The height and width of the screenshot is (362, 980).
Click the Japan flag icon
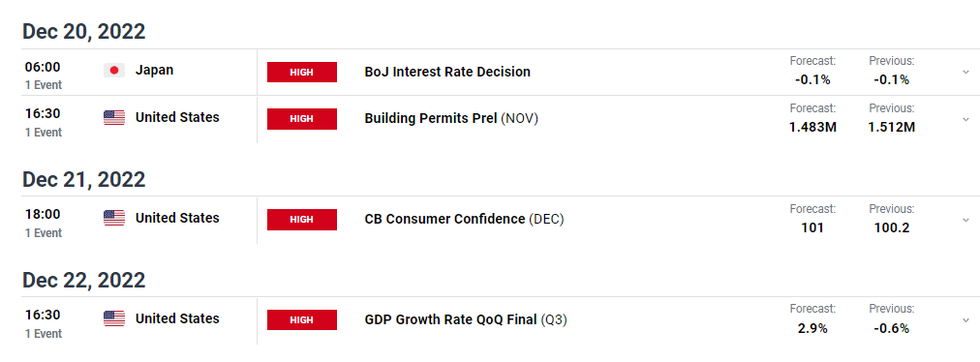(113, 71)
